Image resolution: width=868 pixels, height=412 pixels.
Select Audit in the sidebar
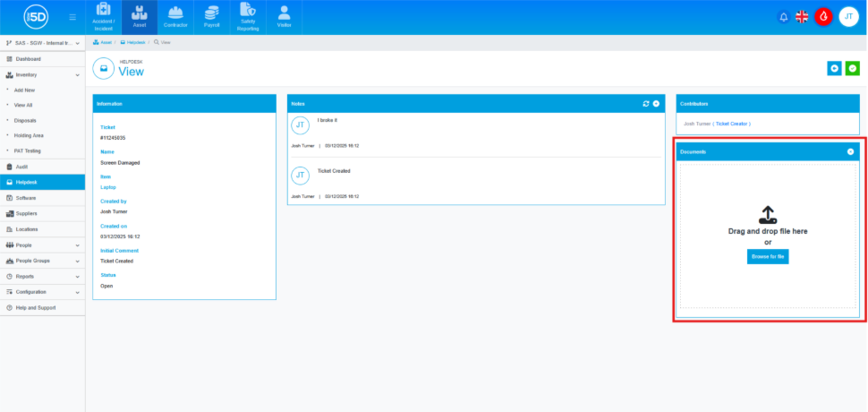[22, 167]
